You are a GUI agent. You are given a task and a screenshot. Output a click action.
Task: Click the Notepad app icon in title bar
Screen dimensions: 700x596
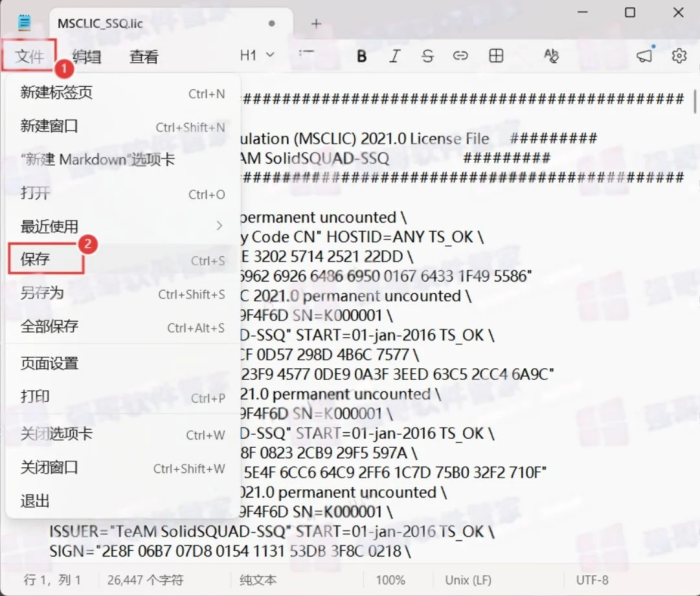[x=24, y=23]
